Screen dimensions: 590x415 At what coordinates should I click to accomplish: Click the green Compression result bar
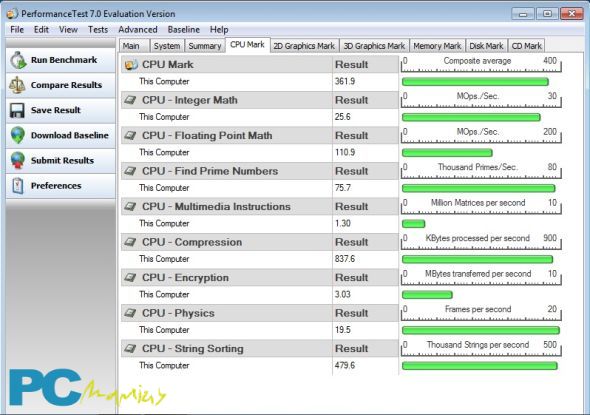477,259
